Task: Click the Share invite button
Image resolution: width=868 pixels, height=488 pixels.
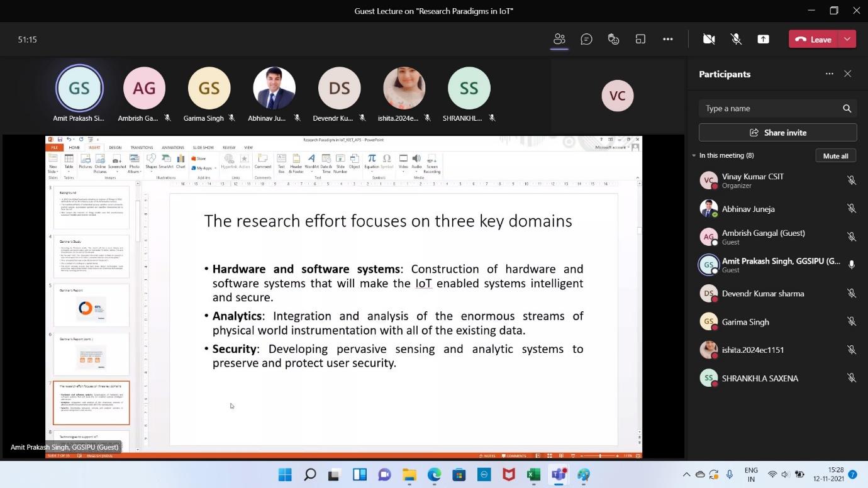Action: (777, 133)
